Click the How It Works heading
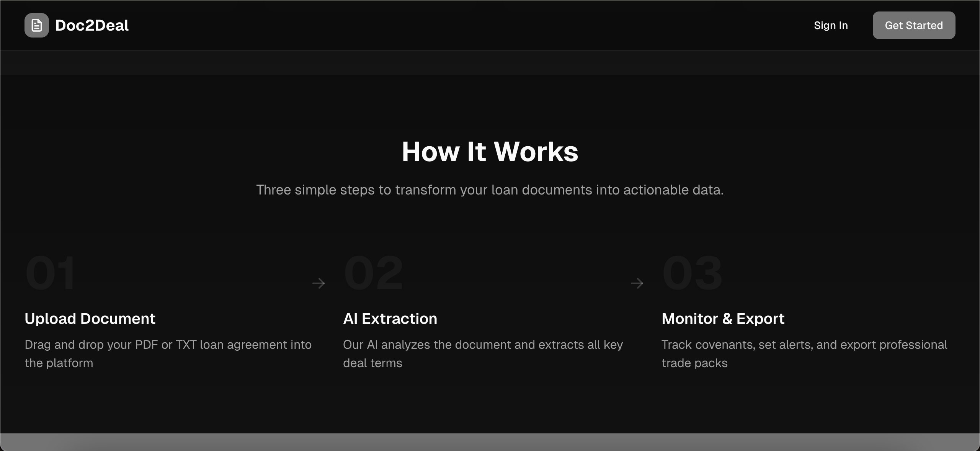 tap(490, 152)
